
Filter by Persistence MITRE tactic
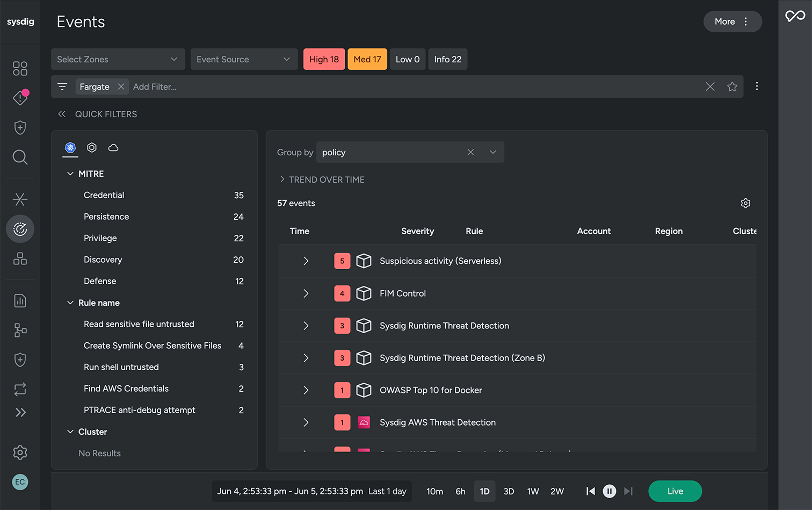pos(164,217)
